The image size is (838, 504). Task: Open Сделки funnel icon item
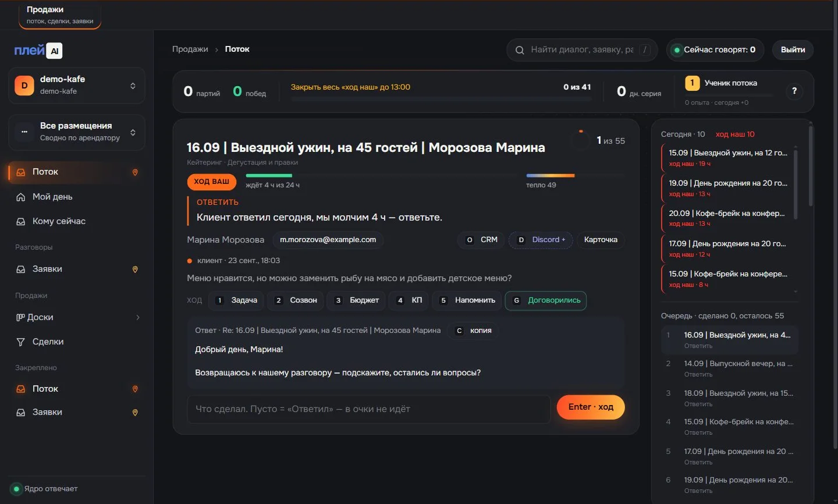coord(76,342)
